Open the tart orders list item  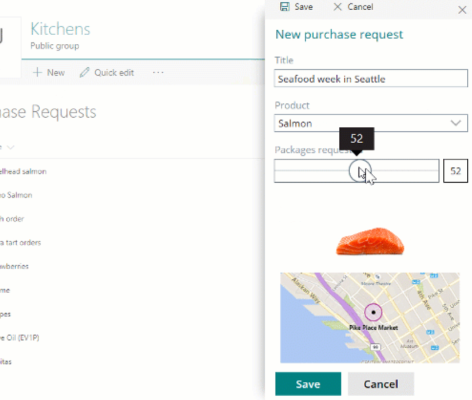tap(20, 243)
